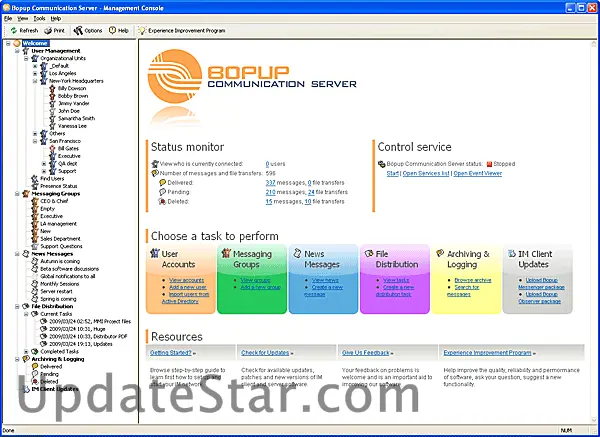
Task: Collapse New-York Headquarters node
Action: pyautogui.click(x=35, y=81)
